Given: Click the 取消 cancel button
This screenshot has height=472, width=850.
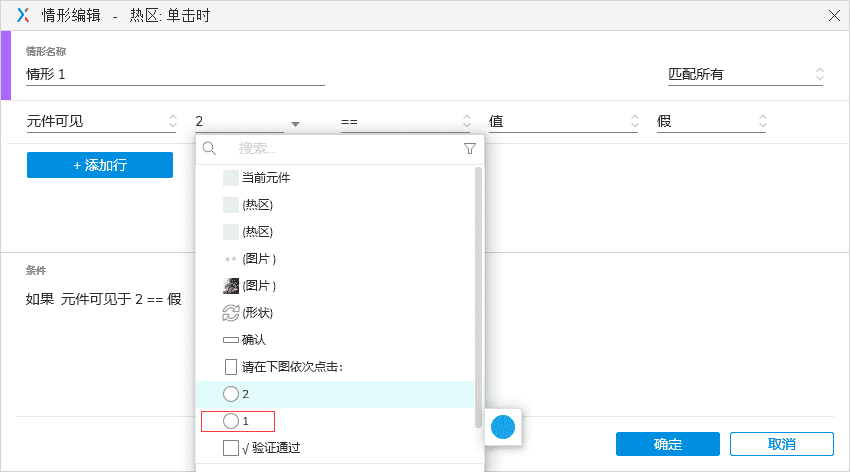Looking at the screenshot, I should (782, 444).
